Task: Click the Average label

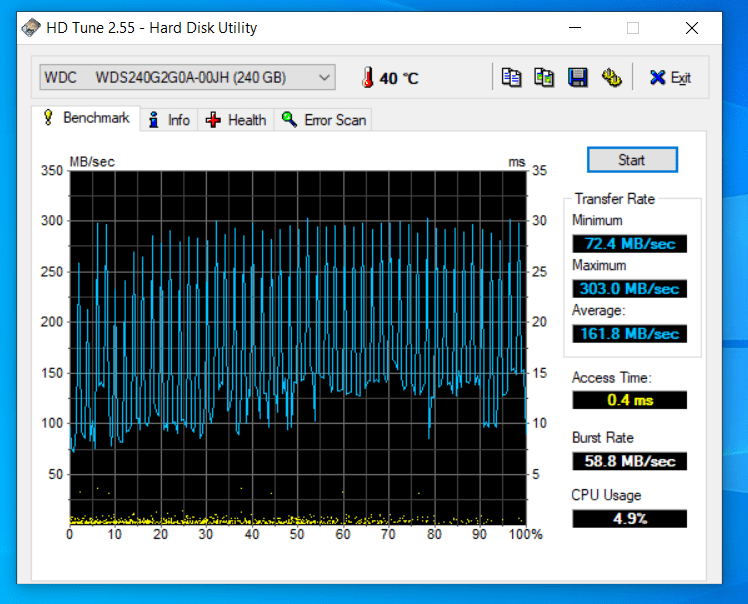Action: point(599,310)
